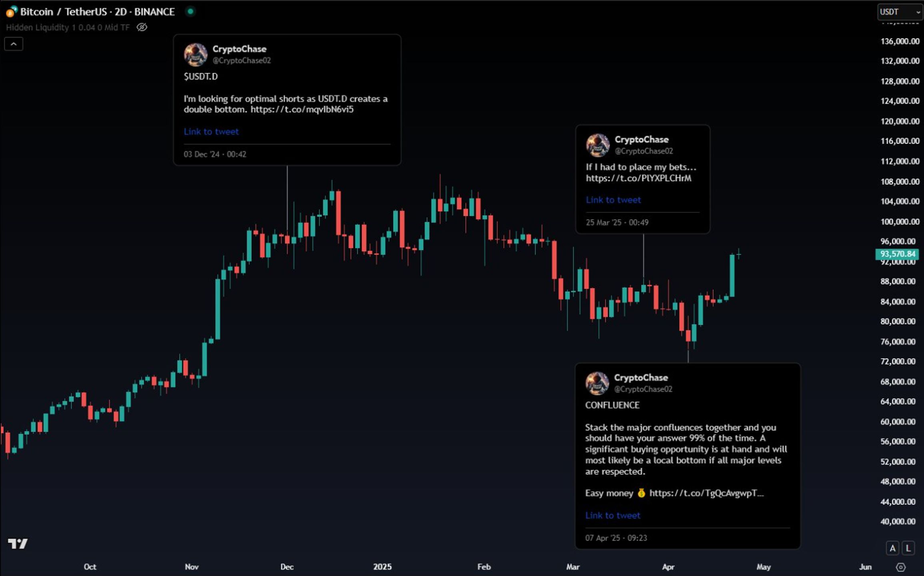Collapse the indicator legend chevron
This screenshot has width=924, height=576.
click(x=14, y=44)
